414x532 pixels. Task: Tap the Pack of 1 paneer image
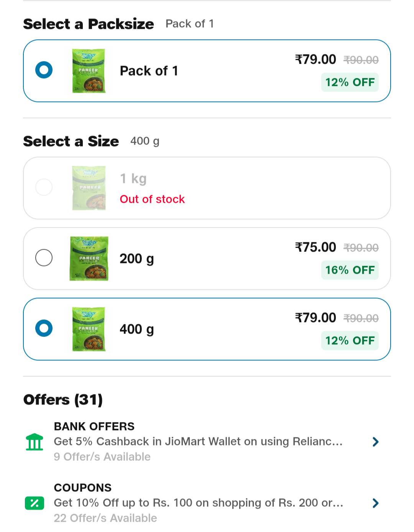[x=89, y=71]
